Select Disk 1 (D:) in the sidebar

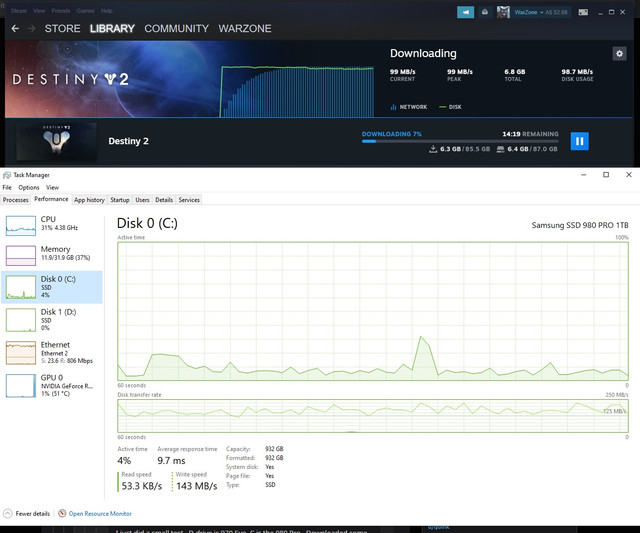(x=52, y=320)
